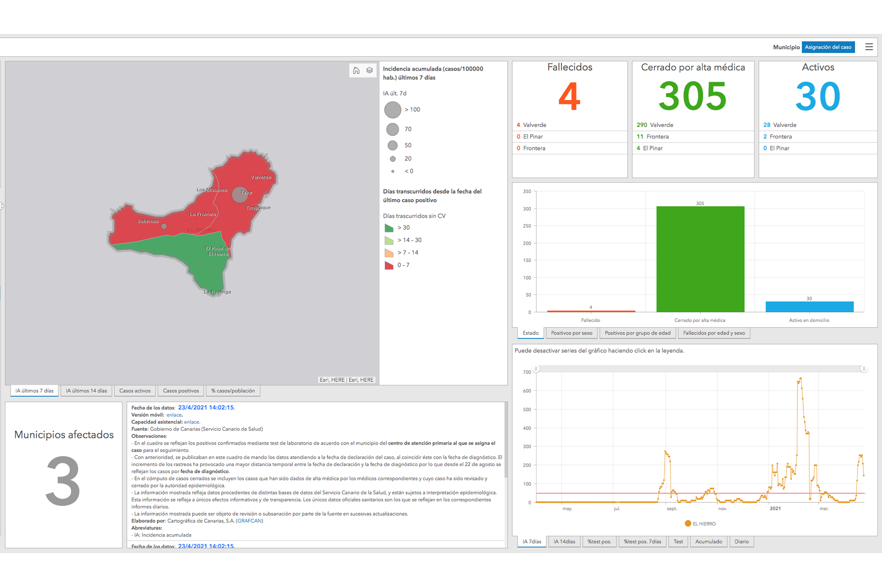The width and height of the screenshot is (882, 588).
Task: Click the green Cerrado por alta médica bar
Action: pos(700,259)
